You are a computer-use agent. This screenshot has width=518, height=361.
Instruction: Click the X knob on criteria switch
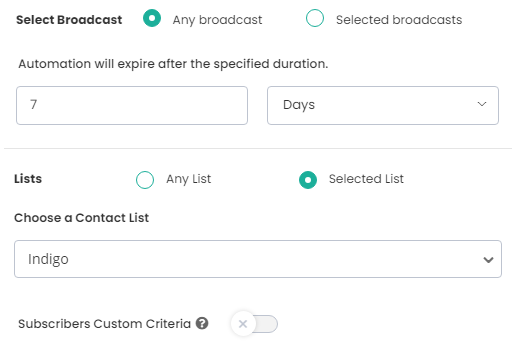(x=243, y=324)
